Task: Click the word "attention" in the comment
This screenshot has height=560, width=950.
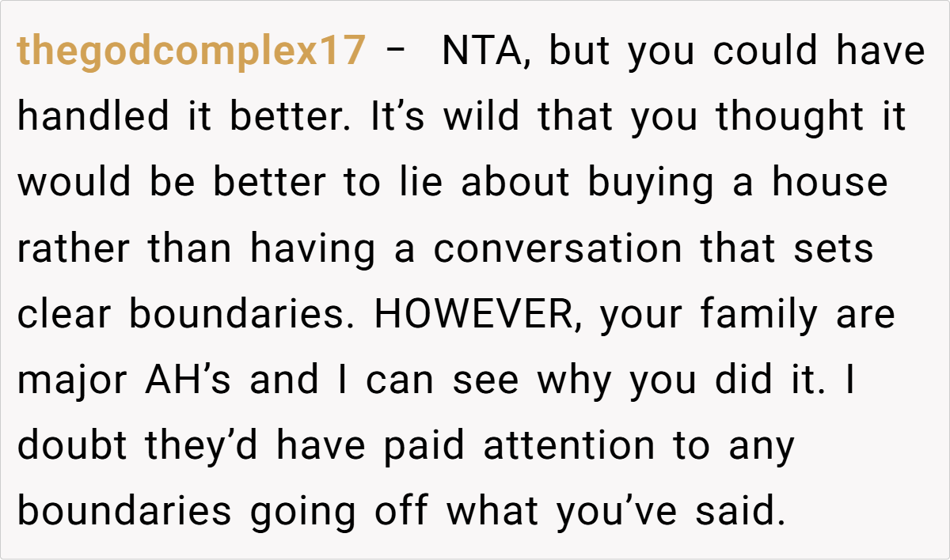Action: (569, 446)
